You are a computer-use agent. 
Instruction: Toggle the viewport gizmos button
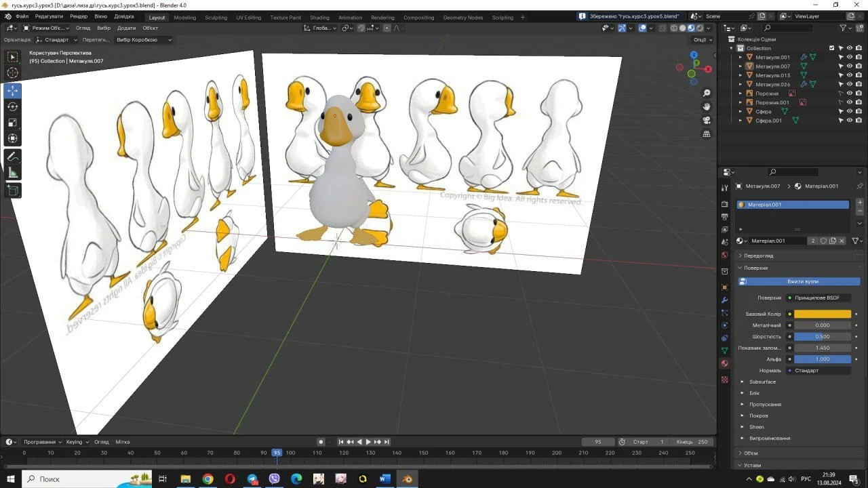tap(622, 28)
